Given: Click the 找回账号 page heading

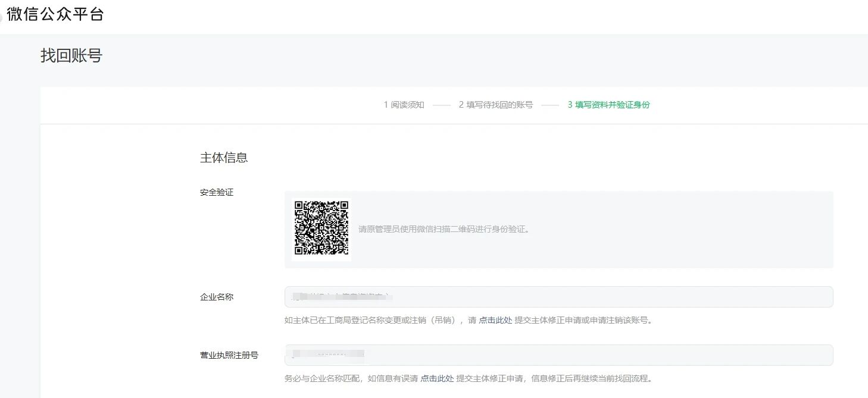Looking at the screenshot, I should (71, 56).
